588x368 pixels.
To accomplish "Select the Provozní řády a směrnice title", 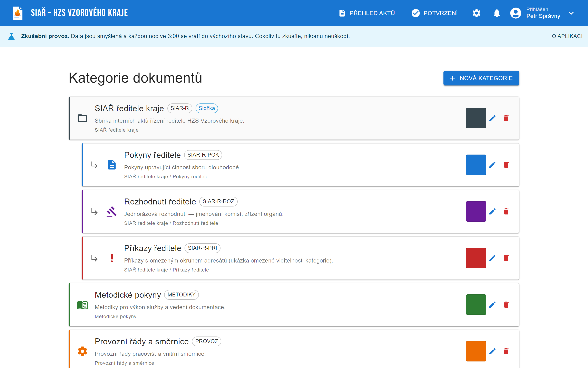I will (142, 341).
